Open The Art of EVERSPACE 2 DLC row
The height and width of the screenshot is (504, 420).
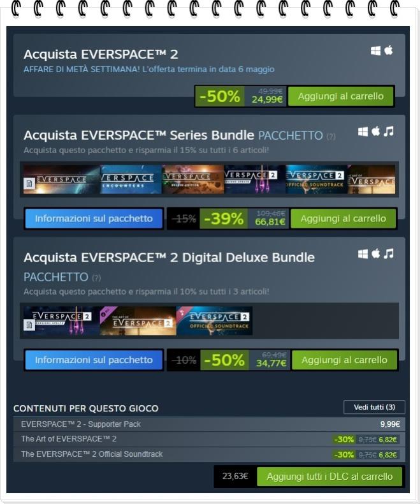pos(209,439)
